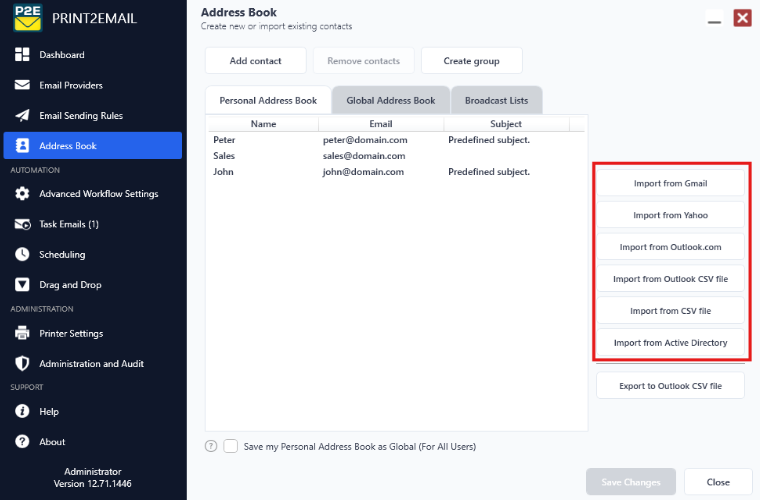This screenshot has height=500, width=760.
Task: Open the About menu item
Action: (52, 441)
